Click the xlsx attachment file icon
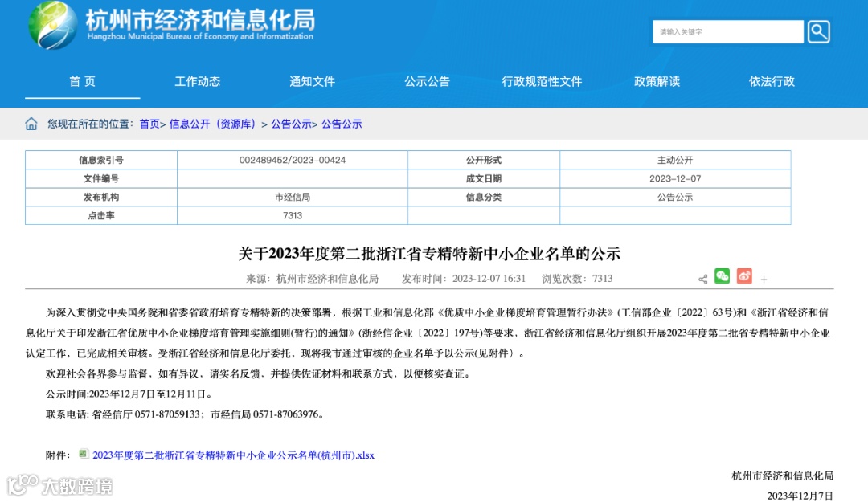The image size is (868, 502). (84, 454)
